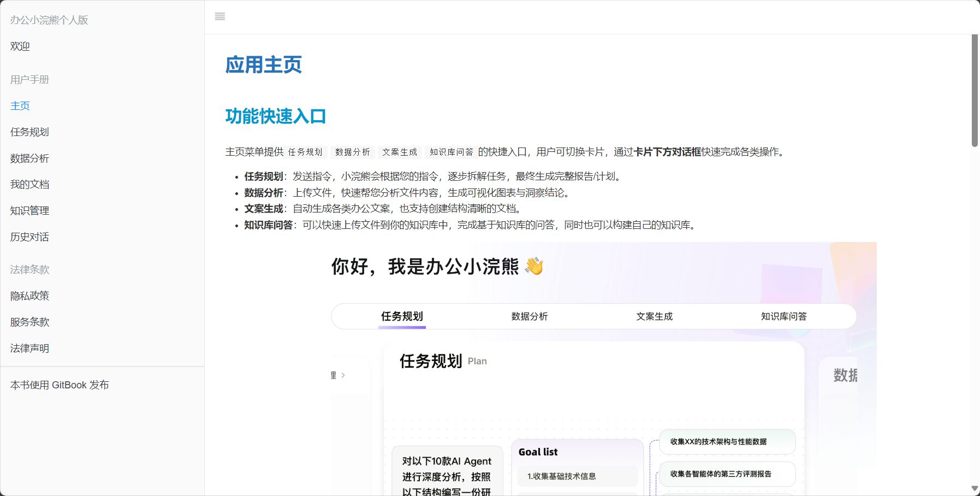This screenshot has height=496, width=980.
Task: Click the waving hand emoji in greeting
Action: [534, 266]
